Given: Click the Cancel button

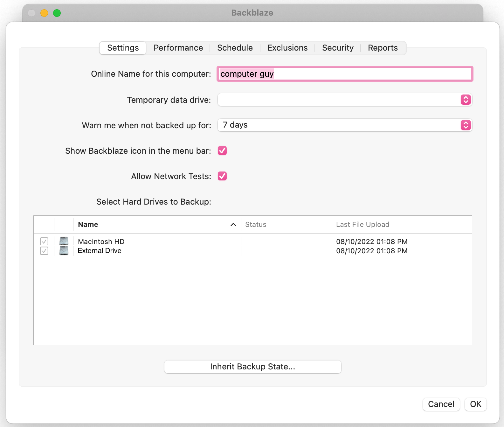Looking at the screenshot, I should click(441, 404).
